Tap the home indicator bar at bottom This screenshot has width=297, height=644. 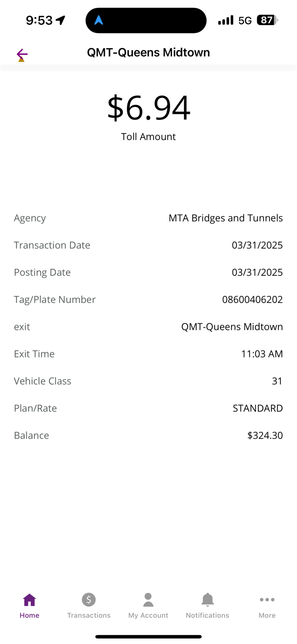point(148,637)
